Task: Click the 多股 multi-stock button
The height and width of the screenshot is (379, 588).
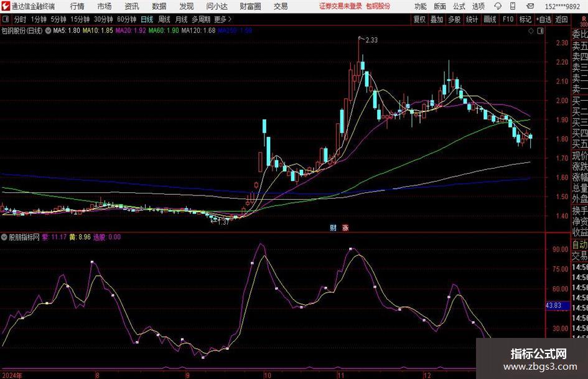Action: click(x=454, y=19)
